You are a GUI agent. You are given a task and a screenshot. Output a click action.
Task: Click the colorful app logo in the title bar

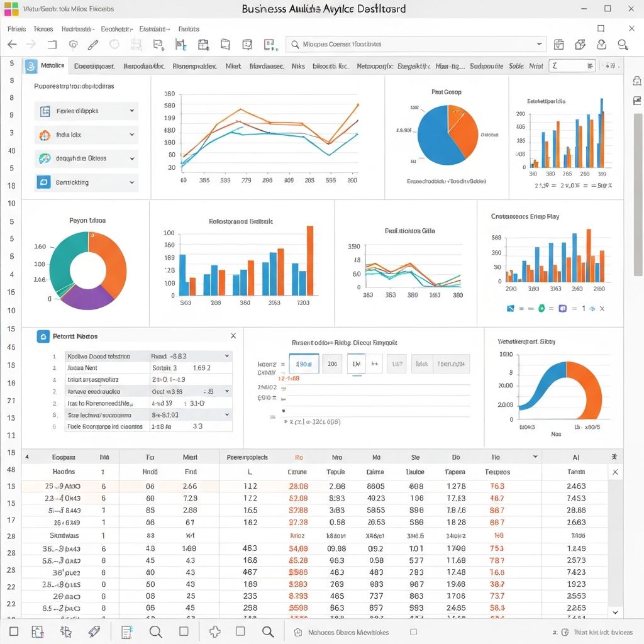11,9
